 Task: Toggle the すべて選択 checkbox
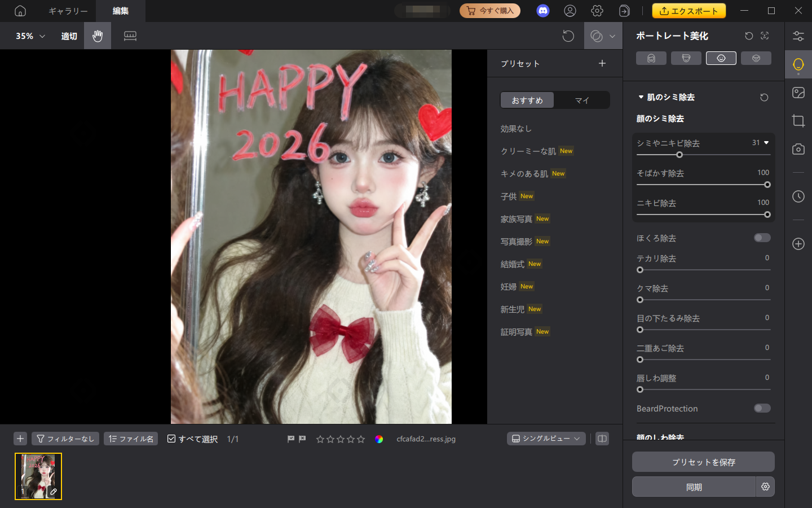(x=171, y=439)
